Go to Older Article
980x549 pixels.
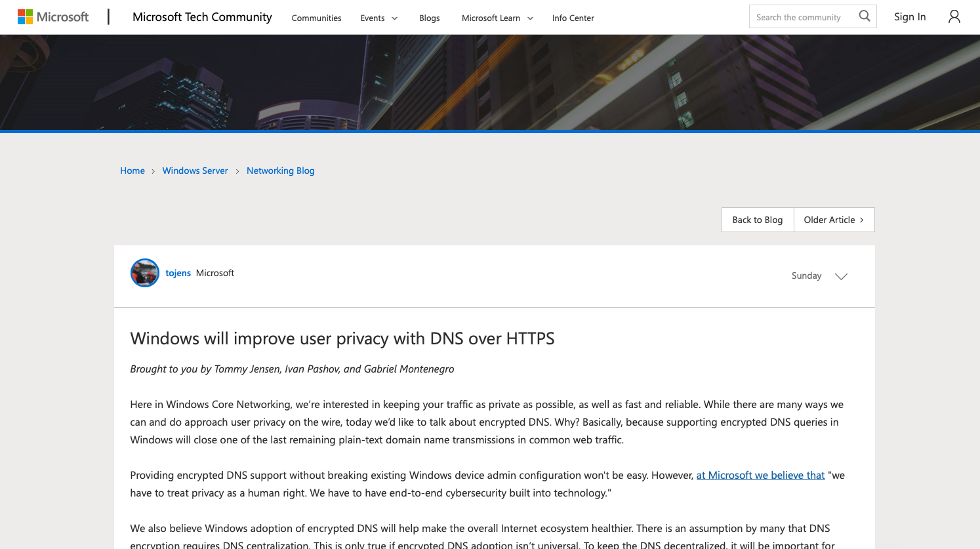coord(834,220)
